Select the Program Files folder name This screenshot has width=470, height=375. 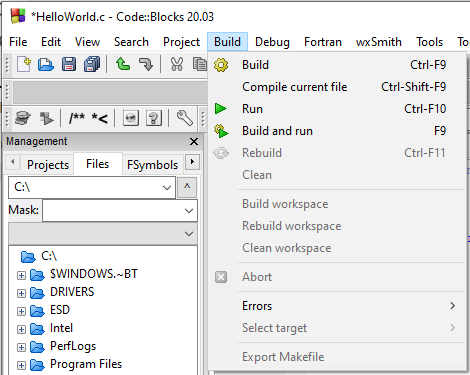tap(86, 364)
